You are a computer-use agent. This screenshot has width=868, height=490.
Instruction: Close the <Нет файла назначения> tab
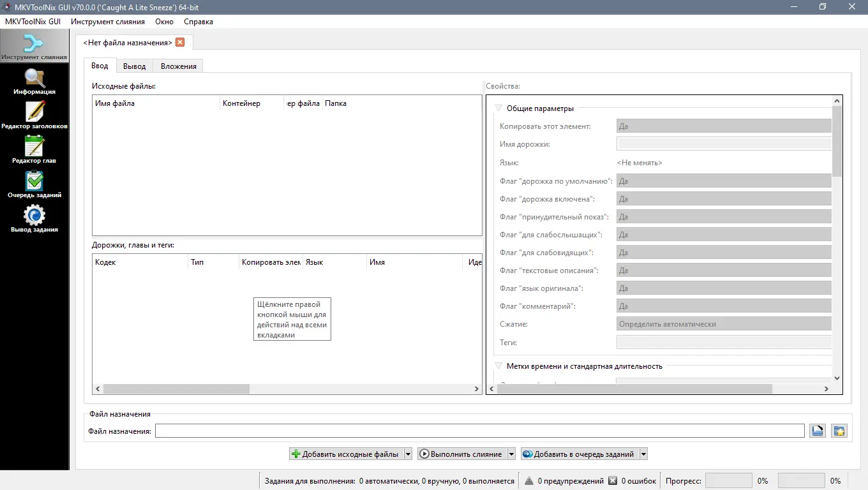180,42
